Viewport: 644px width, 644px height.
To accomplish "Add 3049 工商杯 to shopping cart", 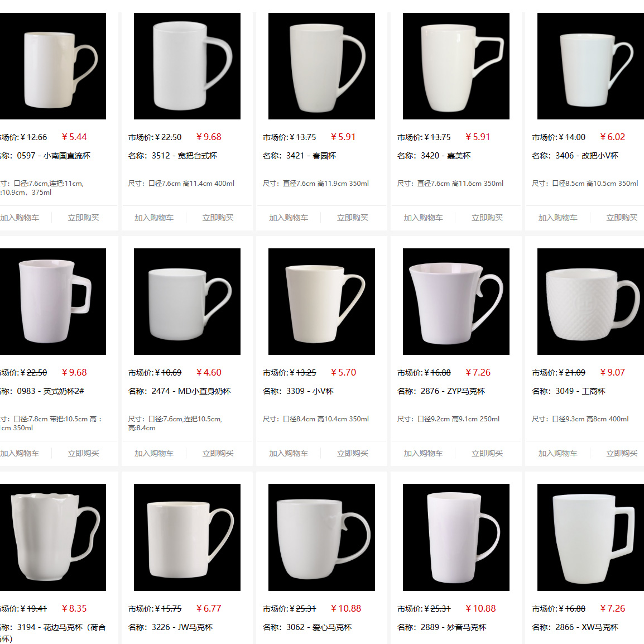I will pos(558,453).
